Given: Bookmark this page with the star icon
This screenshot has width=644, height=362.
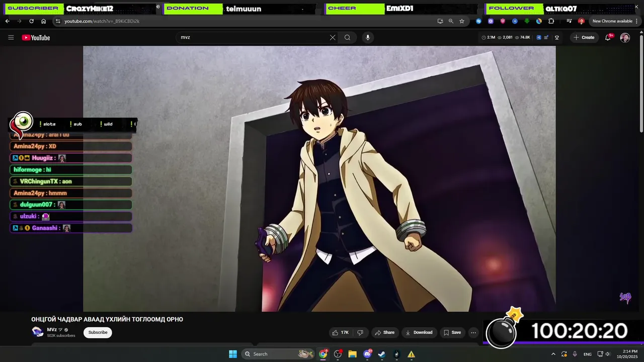Looking at the screenshot, I should click(x=462, y=21).
